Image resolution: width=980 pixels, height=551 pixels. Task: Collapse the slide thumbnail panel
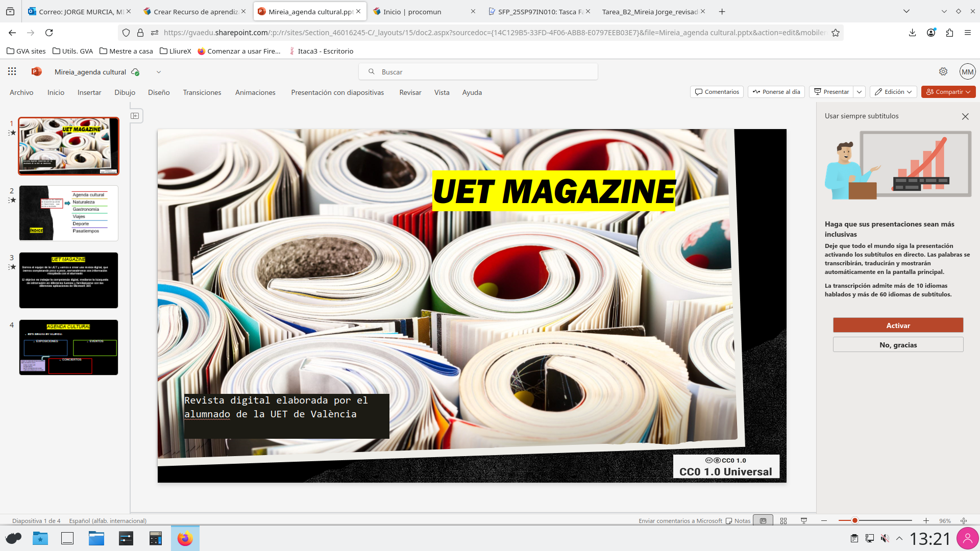tap(135, 116)
